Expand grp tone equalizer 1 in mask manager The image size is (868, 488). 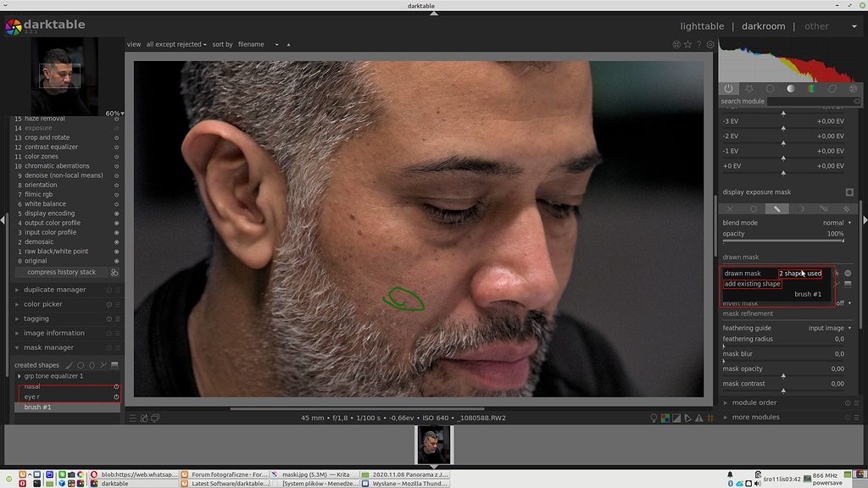19,378
